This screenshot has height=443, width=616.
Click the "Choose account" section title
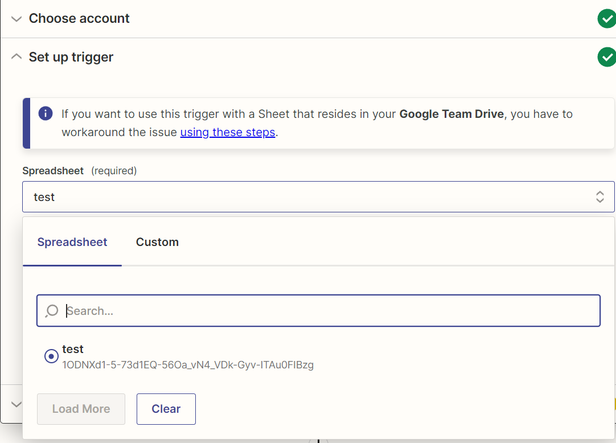[79, 18]
